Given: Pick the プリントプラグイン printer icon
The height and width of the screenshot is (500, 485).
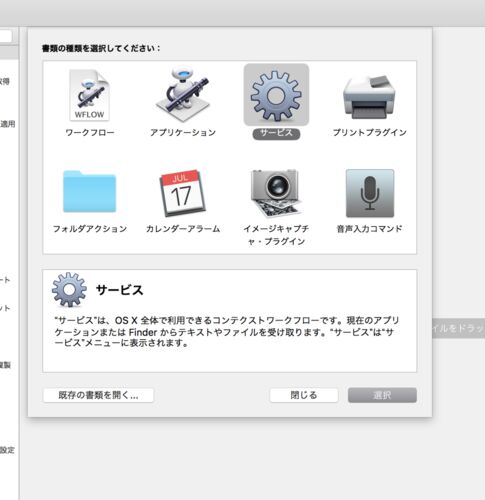Looking at the screenshot, I should 369,97.
